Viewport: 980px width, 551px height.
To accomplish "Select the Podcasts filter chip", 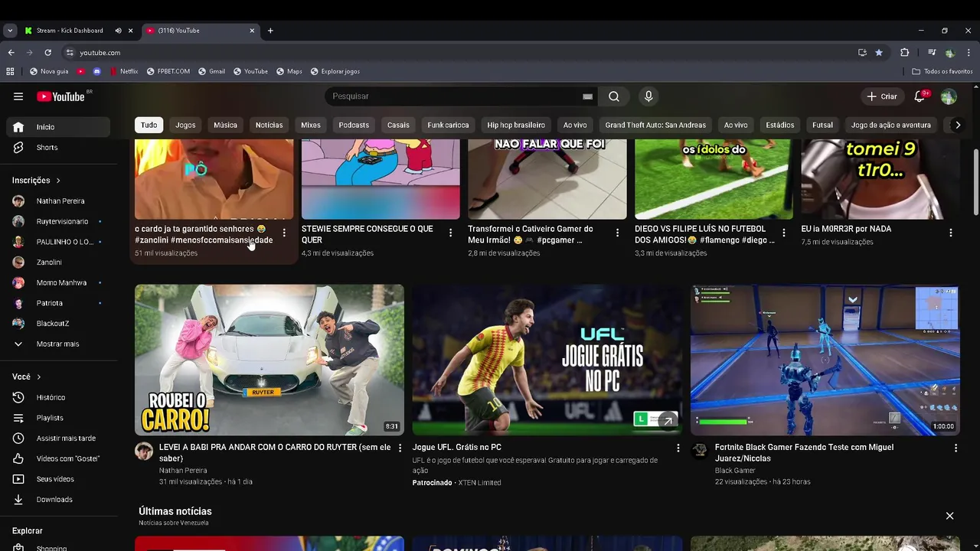I will point(354,125).
